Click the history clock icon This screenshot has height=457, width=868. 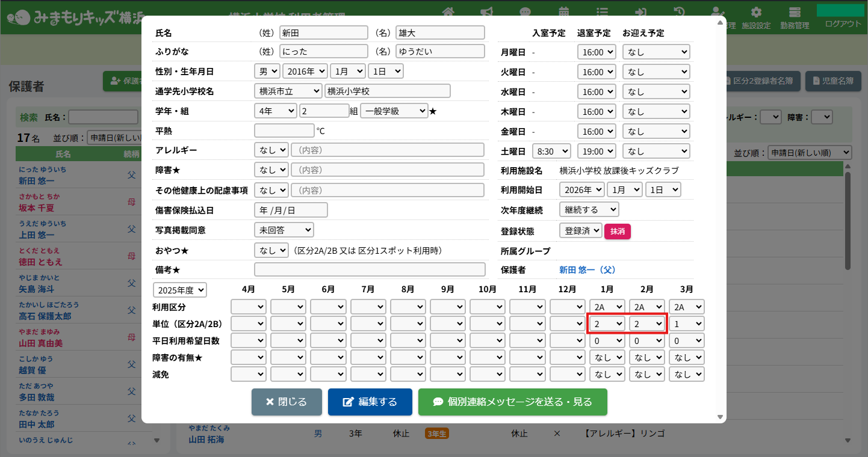(679, 11)
